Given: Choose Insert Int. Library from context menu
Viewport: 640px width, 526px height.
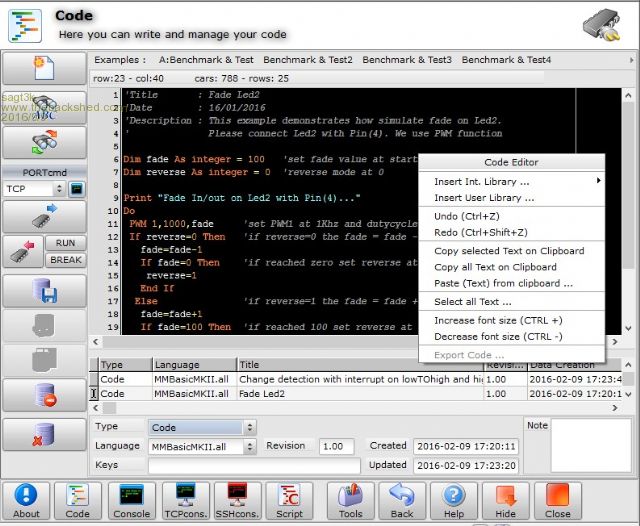Looking at the screenshot, I should pyautogui.click(x=482, y=182).
